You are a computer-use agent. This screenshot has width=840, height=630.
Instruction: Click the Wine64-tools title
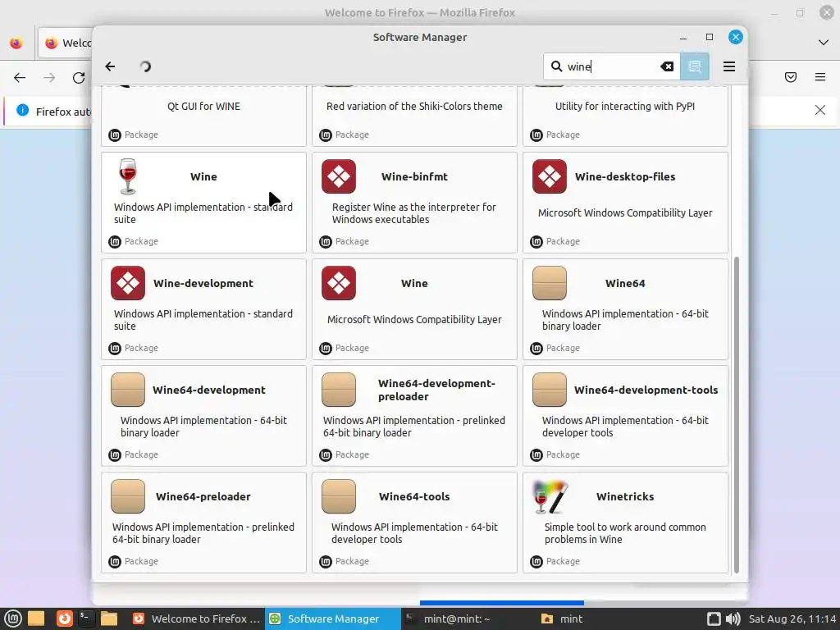414,496
